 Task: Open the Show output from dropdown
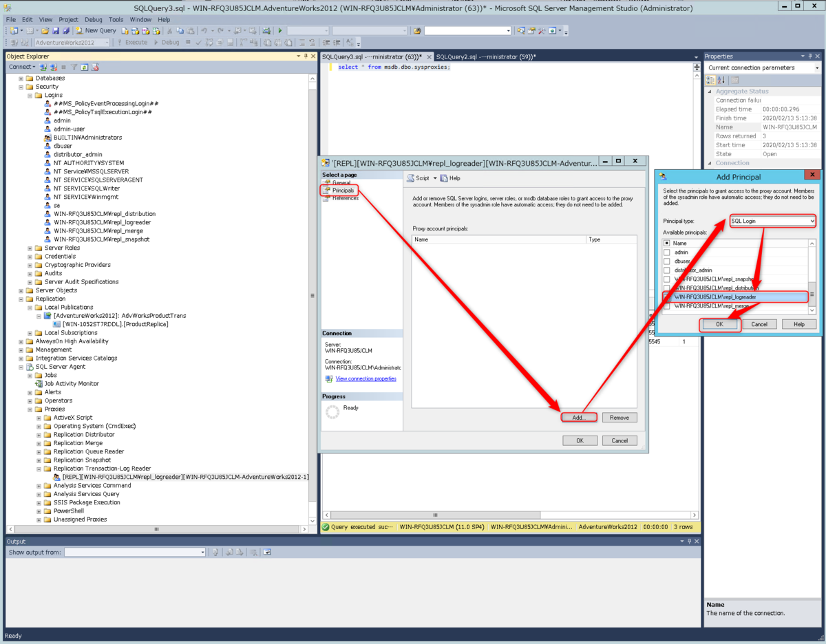click(x=135, y=552)
